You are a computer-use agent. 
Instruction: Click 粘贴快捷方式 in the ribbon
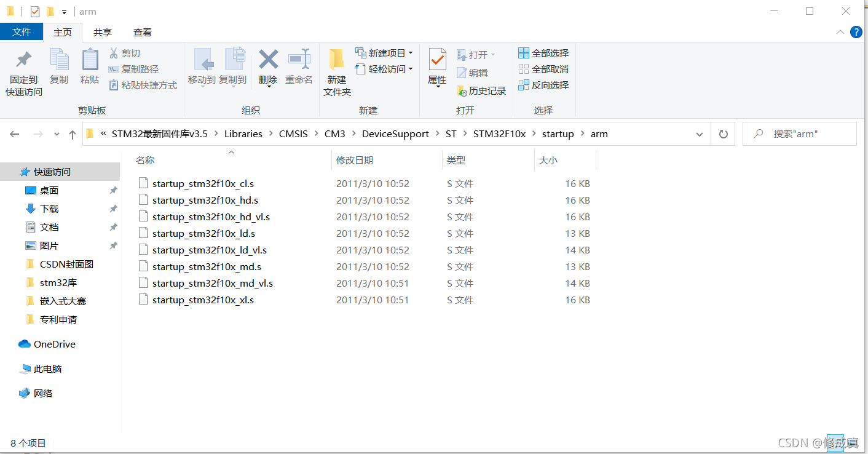(143, 86)
